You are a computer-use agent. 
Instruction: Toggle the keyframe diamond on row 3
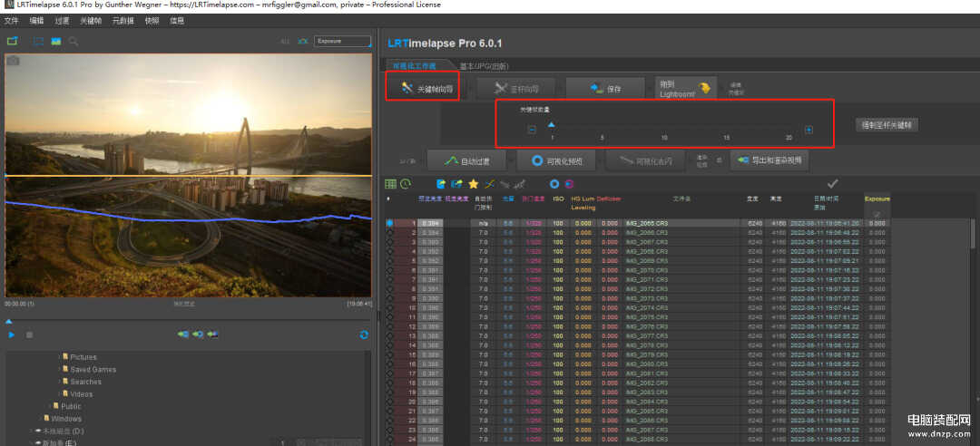point(390,242)
